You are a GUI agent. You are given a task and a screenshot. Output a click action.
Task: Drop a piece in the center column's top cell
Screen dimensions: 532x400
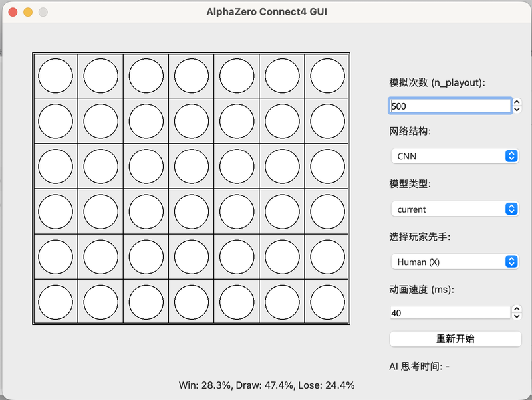(192, 76)
